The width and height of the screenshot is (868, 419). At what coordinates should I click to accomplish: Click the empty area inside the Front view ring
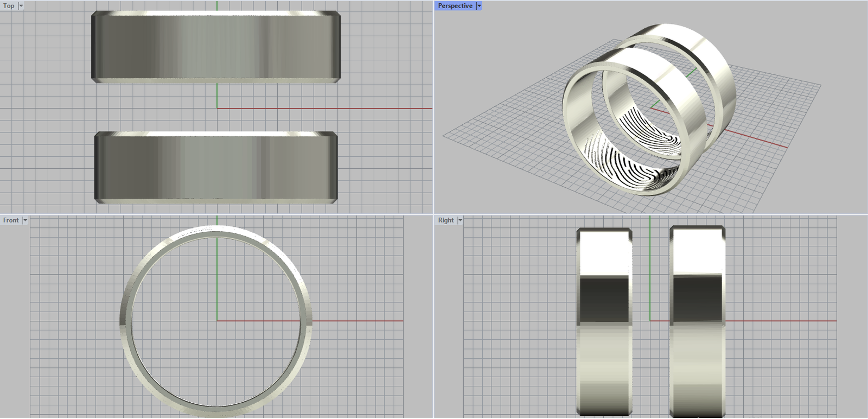pos(179,282)
